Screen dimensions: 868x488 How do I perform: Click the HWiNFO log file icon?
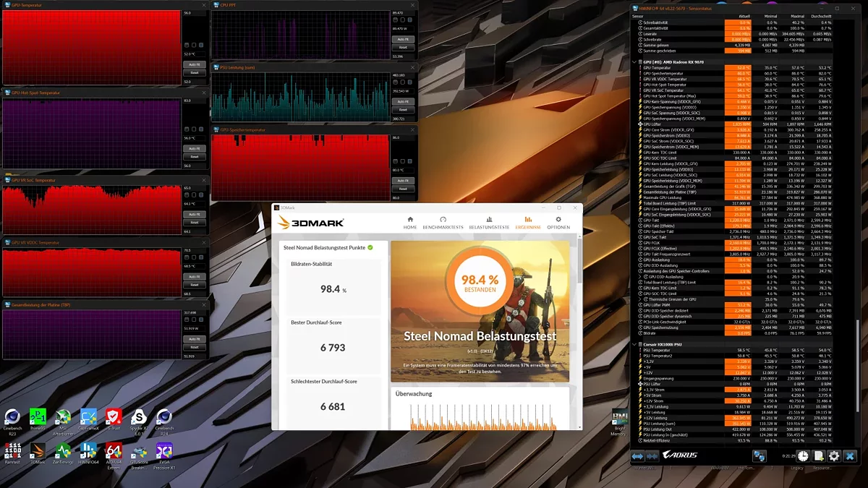[819, 456]
